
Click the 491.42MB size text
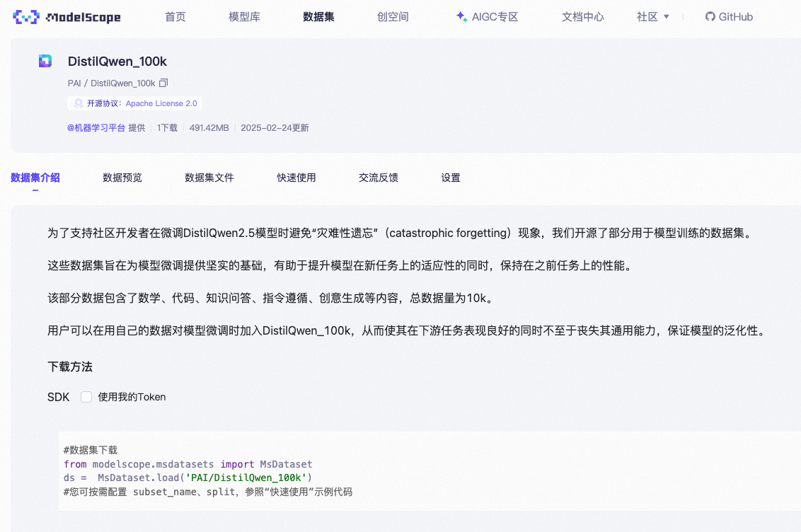click(209, 127)
